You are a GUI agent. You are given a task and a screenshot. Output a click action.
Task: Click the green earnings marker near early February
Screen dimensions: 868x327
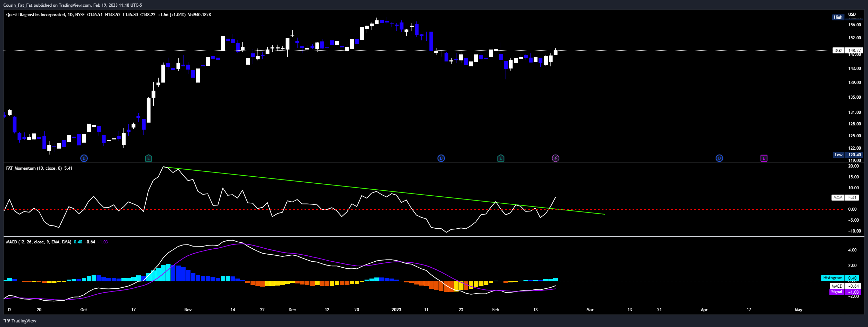[501, 158]
